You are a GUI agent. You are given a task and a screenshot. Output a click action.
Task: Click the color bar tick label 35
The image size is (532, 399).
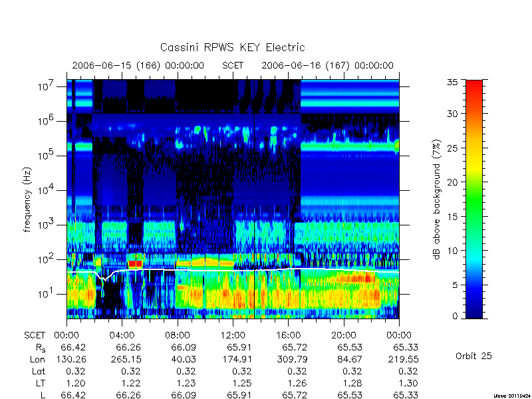pyautogui.click(x=452, y=82)
